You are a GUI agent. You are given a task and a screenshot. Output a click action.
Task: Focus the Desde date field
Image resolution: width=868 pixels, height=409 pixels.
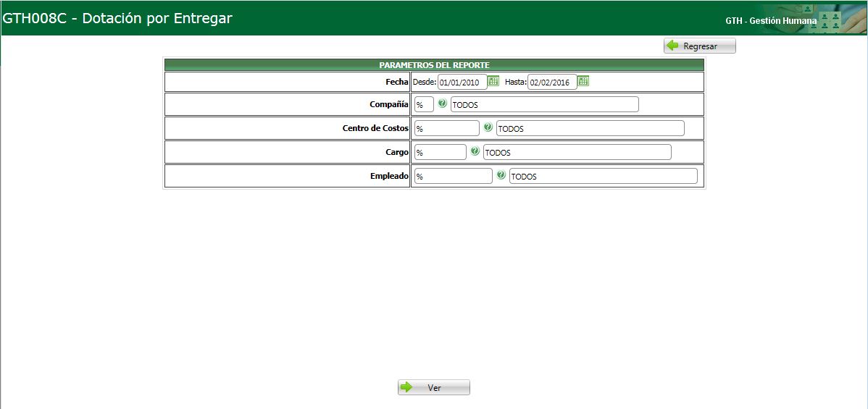tap(462, 82)
